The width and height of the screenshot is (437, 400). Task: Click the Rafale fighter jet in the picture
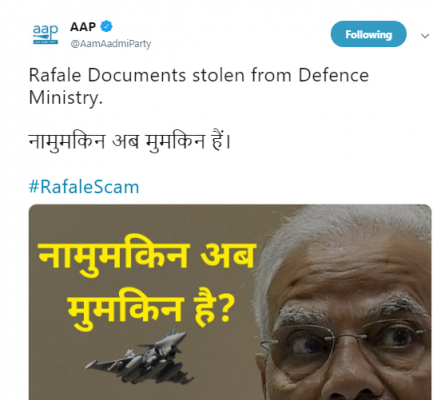point(142,355)
